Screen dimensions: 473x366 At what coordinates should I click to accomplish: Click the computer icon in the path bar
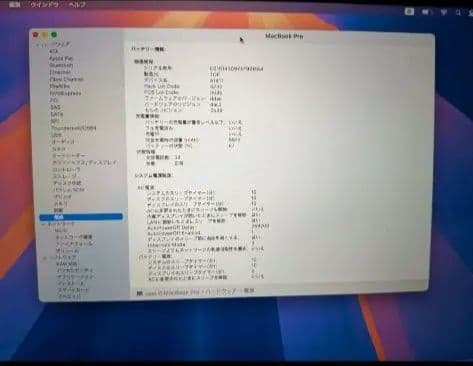[139, 293]
